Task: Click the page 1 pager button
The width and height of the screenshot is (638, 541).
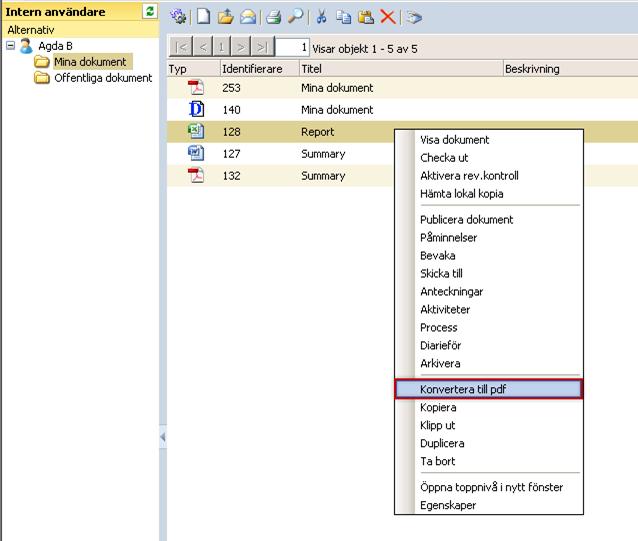Action: coord(221,47)
